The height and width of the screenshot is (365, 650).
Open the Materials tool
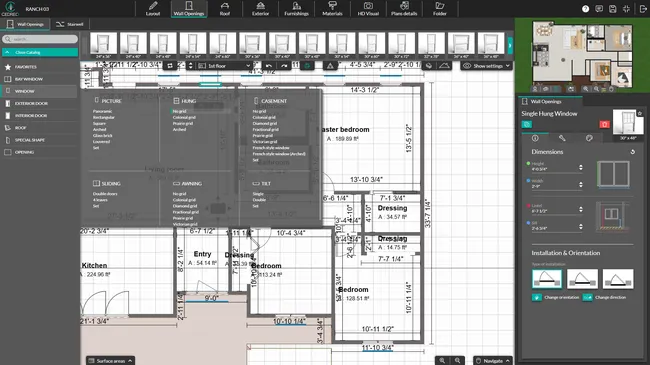click(x=332, y=9)
